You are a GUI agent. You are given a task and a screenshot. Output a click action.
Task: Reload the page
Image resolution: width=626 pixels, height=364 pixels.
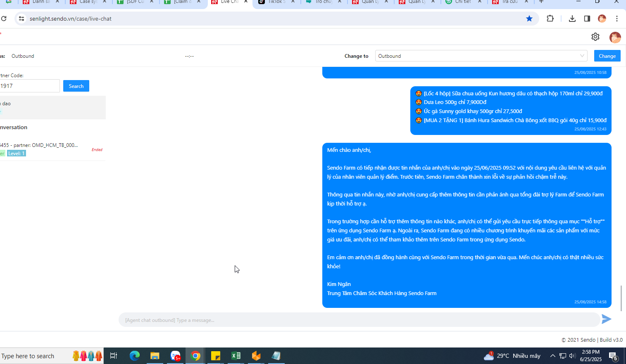tap(4, 19)
